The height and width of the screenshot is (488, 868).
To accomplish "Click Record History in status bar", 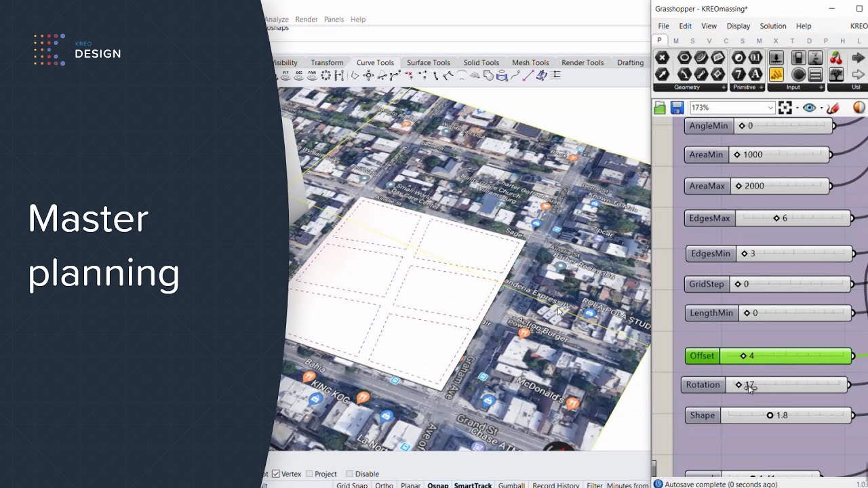I will (x=555, y=485).
